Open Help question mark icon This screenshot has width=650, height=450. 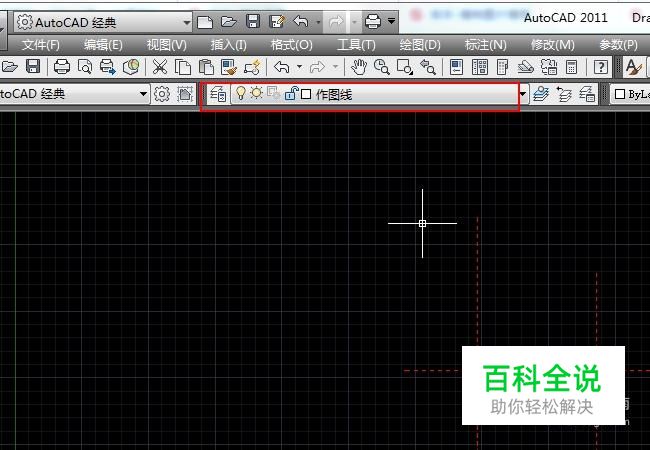601,67
